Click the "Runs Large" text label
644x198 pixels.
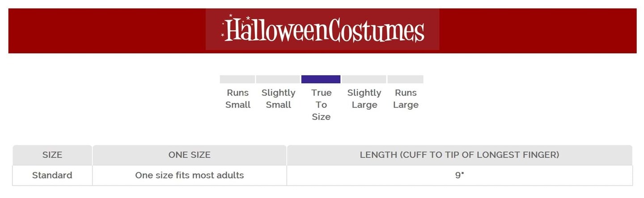coord(406,99)
